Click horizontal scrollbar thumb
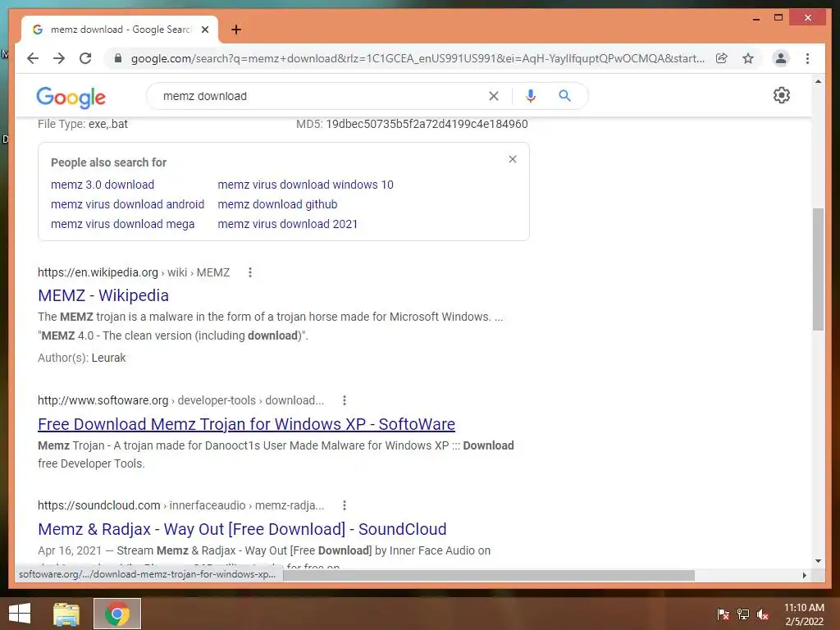This screenshot has width=840, height=630. 489,575
